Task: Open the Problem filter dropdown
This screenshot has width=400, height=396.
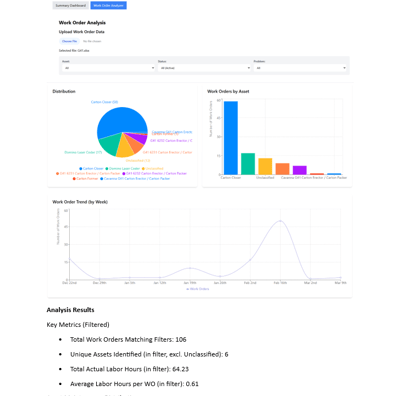Action: coord(300,68)
